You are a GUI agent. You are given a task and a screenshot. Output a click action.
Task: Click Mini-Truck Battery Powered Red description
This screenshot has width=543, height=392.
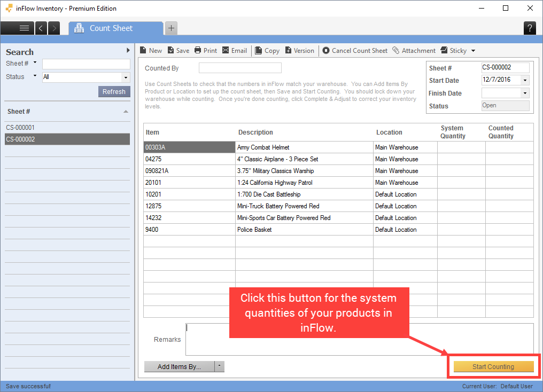pos(305,206)
